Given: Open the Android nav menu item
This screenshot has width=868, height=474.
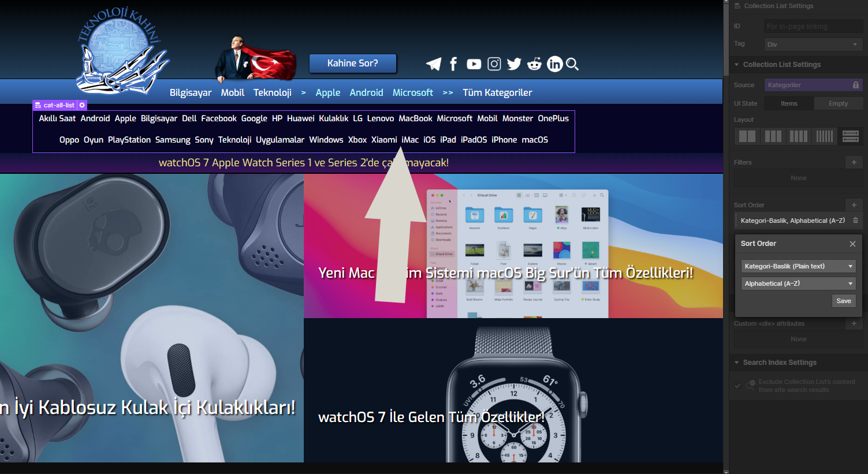Looking at the screenshot, I should (367, 92).
